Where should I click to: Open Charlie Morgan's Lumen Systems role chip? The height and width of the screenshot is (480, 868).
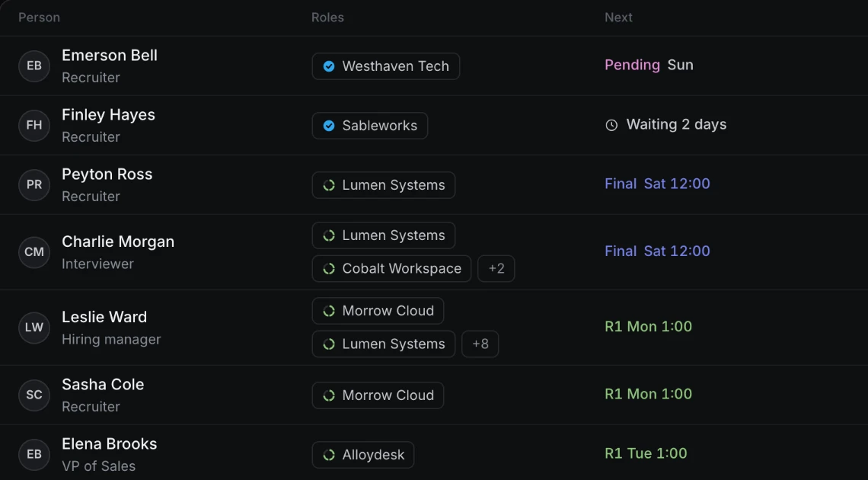pyautogui.click(x=384, y=235)
